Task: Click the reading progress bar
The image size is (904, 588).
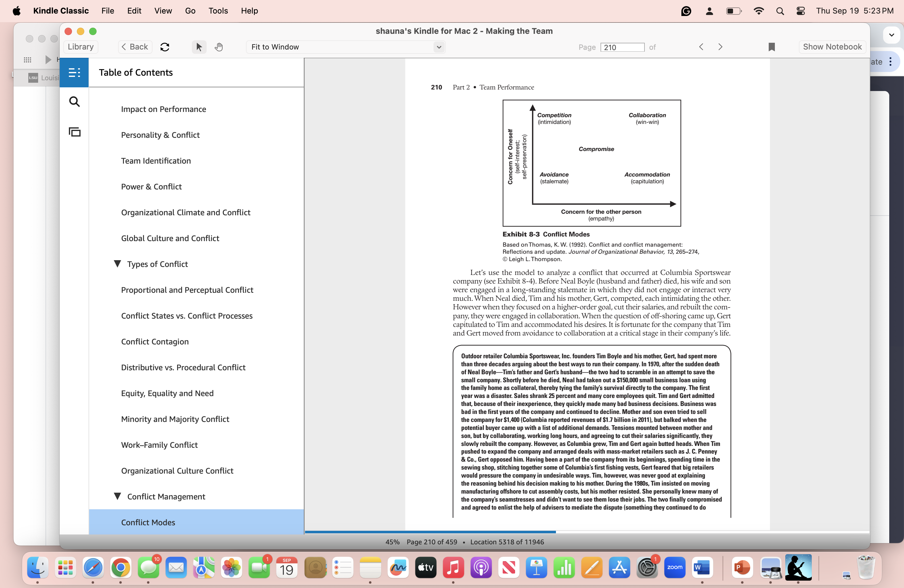Action: (586, 532)
